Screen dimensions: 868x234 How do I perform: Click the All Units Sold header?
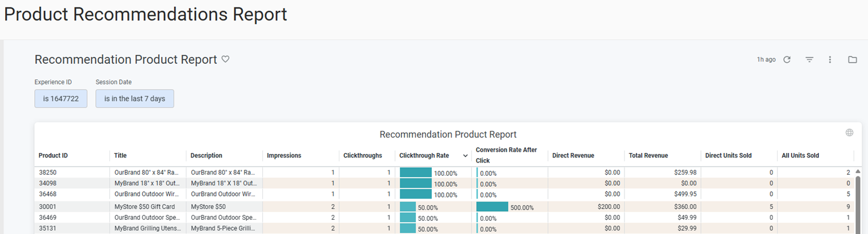point(800,156)
